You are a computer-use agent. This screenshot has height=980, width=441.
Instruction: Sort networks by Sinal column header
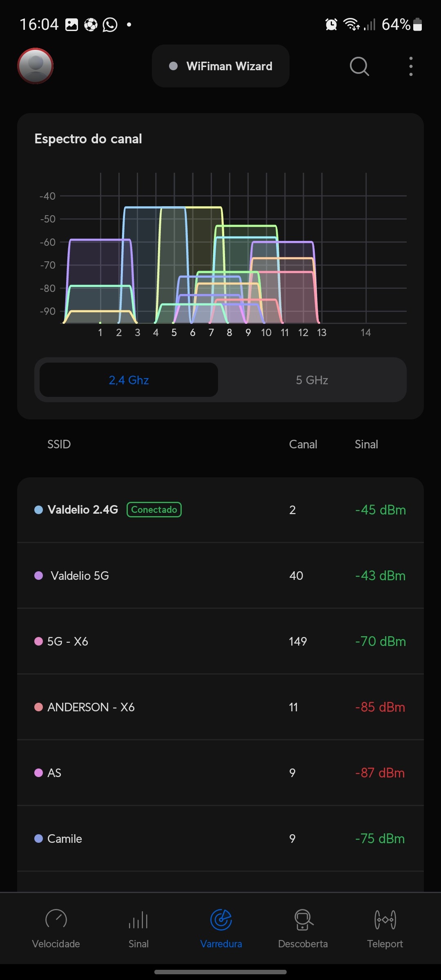point(366,444)
